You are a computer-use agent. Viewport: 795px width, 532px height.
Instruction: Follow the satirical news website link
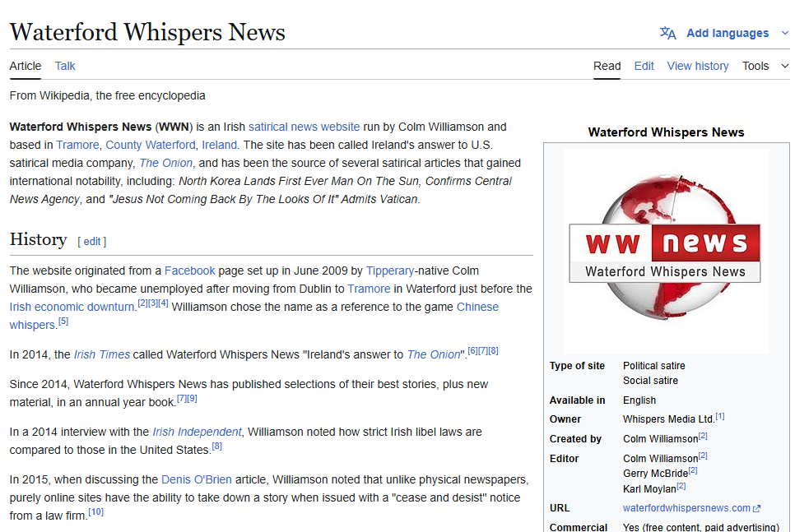305,127
